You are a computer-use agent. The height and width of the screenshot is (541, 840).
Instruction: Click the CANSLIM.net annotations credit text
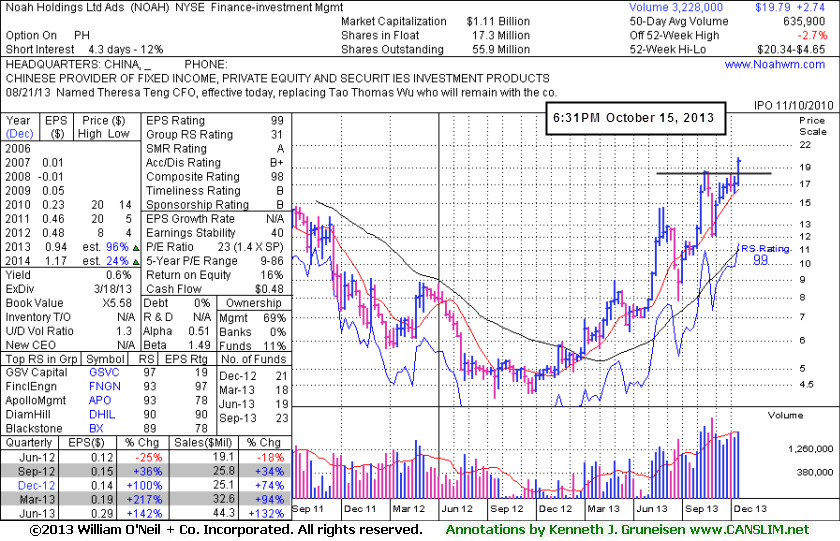pyautogui.click(x=627, y=530)
